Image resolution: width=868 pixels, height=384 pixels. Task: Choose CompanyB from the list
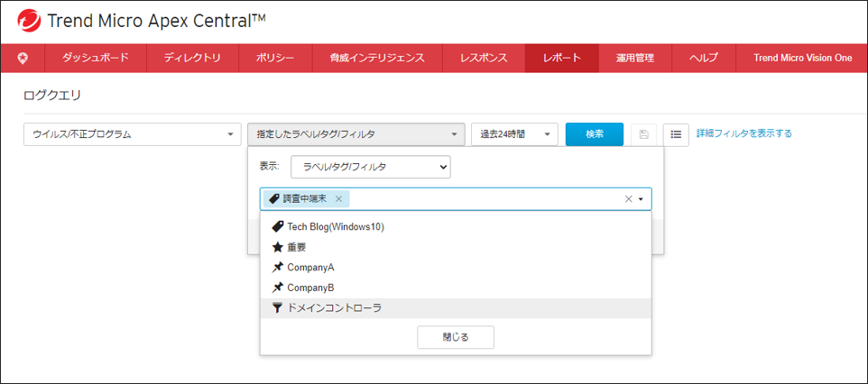click(x=456, y=288)
